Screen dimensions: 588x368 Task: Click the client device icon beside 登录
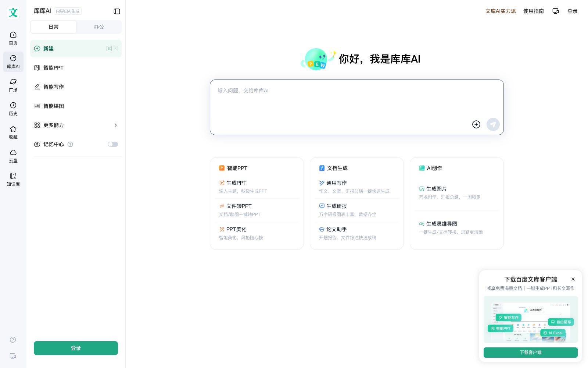coord(556,11)
